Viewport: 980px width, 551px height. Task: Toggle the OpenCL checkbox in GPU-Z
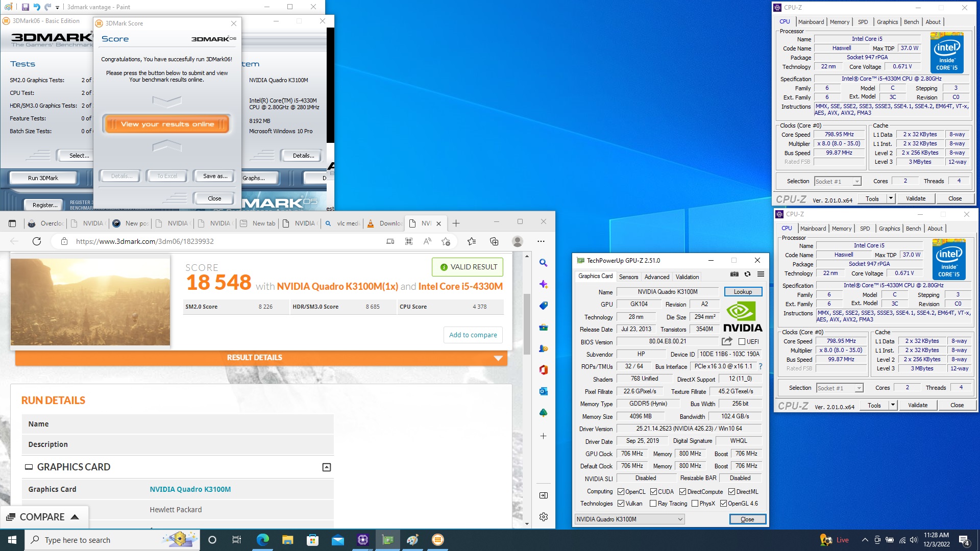point(621,492)
